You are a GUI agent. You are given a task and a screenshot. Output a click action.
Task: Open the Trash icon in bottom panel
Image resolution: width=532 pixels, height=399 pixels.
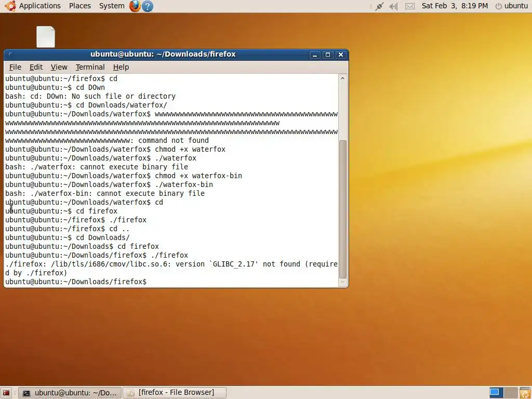point(525,393)
